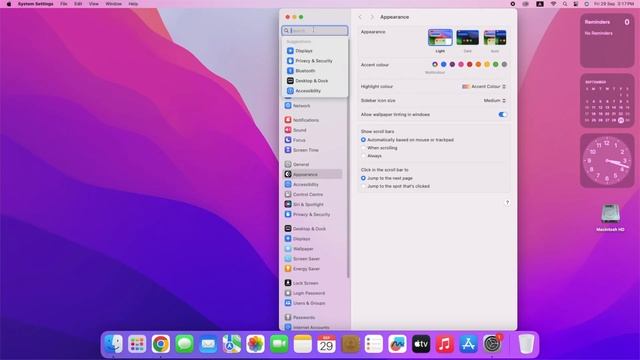Image resolution: width=640 pixels, height=360 pixels.
Task: Select Automatically based on mouse or trackpad
Action: click(x=363, y=140)
